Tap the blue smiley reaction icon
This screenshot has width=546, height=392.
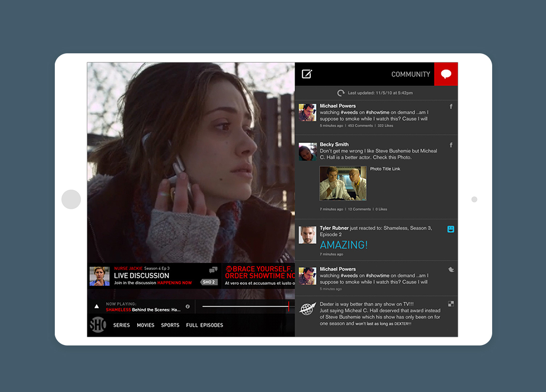[x=451, y=229]
